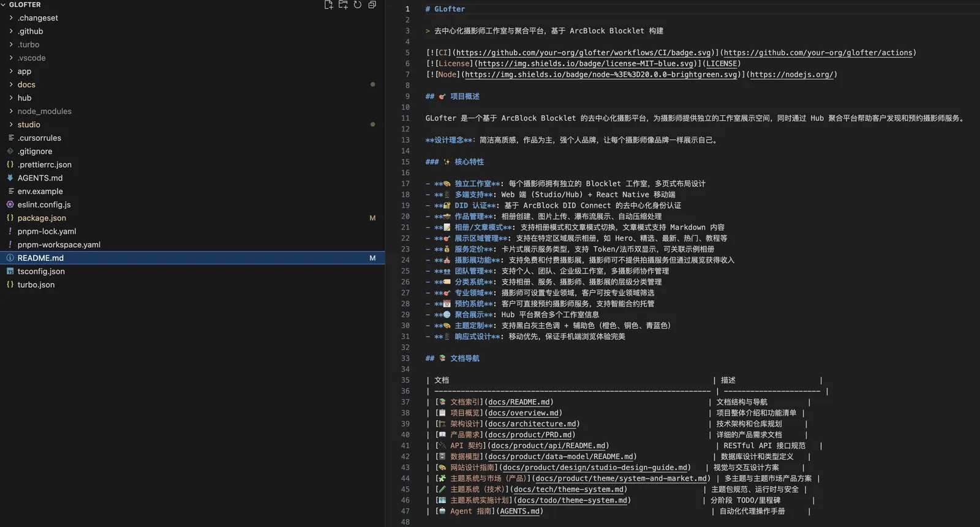Expand the .vscode folder

11,58
